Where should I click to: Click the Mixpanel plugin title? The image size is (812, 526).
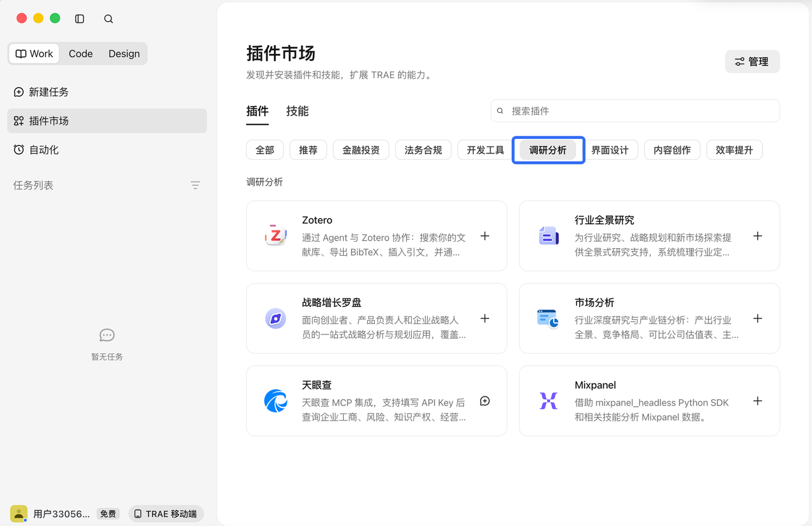(595, 385)
